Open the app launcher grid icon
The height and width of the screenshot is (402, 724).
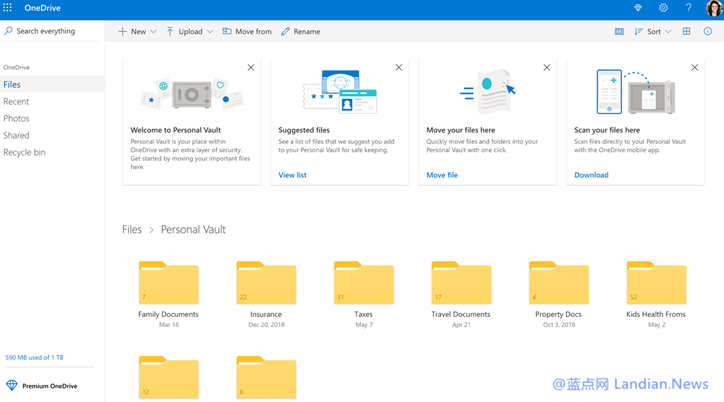pos(7,8)
